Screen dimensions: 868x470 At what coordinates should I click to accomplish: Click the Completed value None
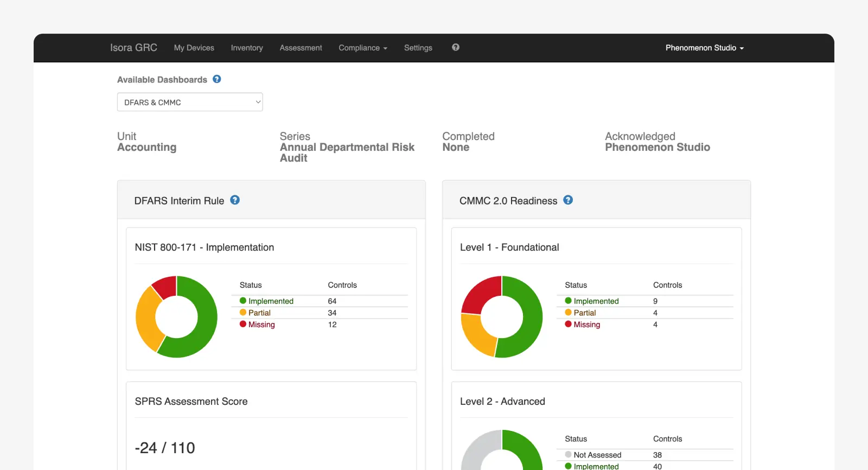pyautogui.click(x=456, y=147)
